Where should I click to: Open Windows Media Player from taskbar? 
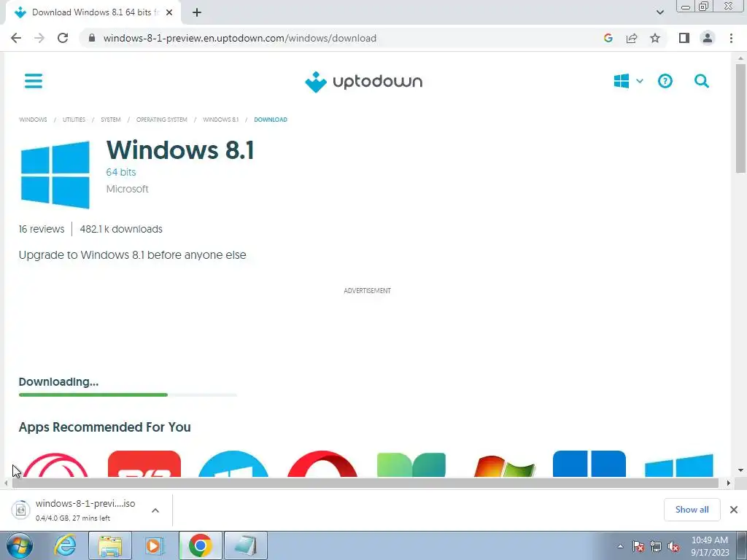click(x=155, y=545)
